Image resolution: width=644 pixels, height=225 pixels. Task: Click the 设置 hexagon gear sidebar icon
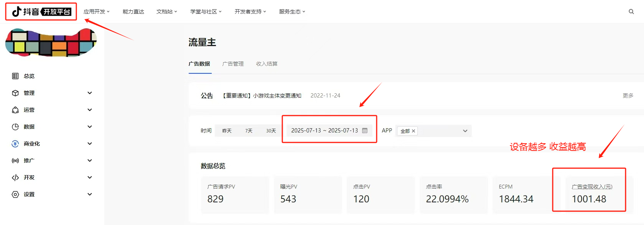(x=15, y=194)
